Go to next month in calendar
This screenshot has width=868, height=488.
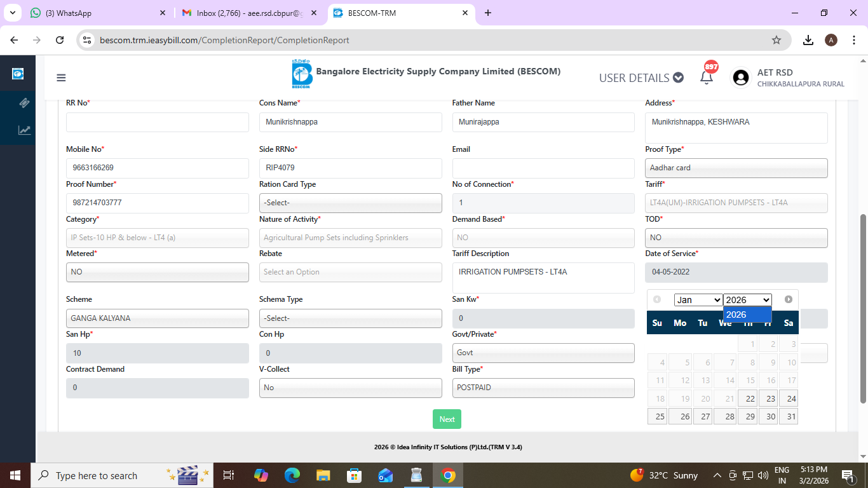click(788, 299)
